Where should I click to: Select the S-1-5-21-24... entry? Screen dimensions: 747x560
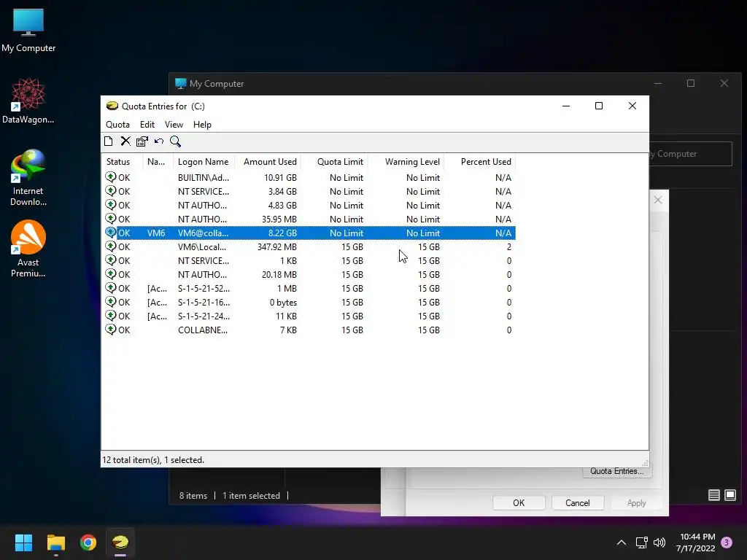309,316
